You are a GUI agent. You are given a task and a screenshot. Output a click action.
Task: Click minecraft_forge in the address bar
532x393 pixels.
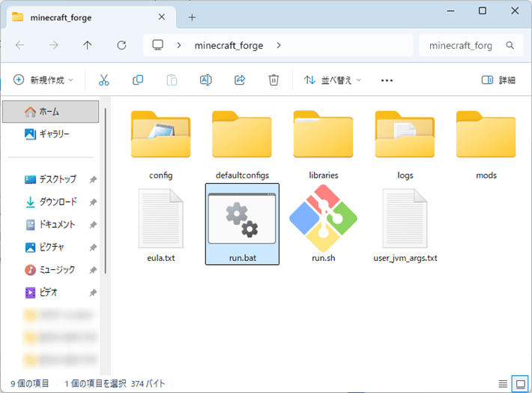[229, 46]
